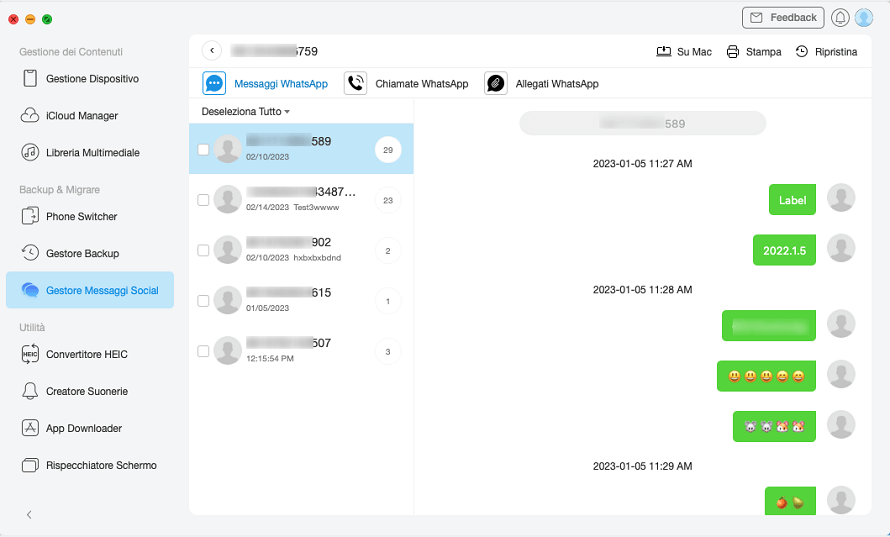Click the Ripristina restore button
The image size is (890, 537).
826,51
